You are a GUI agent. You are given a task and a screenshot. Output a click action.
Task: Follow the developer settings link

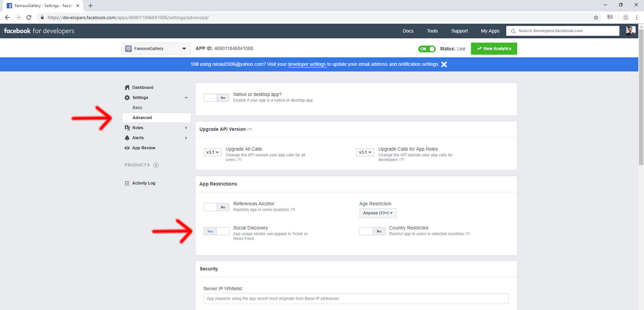click(306, 64)
